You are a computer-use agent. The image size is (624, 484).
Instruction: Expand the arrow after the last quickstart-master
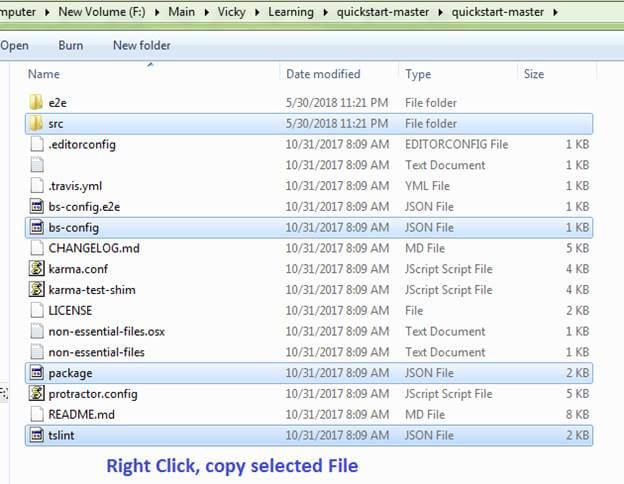point(555,12)
